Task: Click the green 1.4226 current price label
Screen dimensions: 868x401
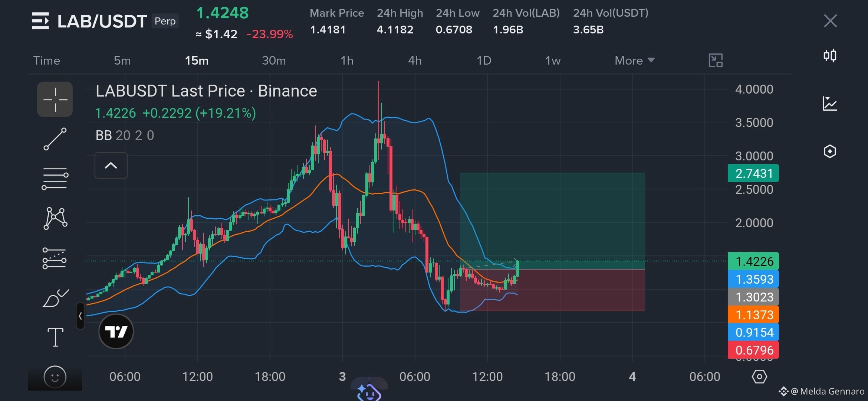Action: 753,261
